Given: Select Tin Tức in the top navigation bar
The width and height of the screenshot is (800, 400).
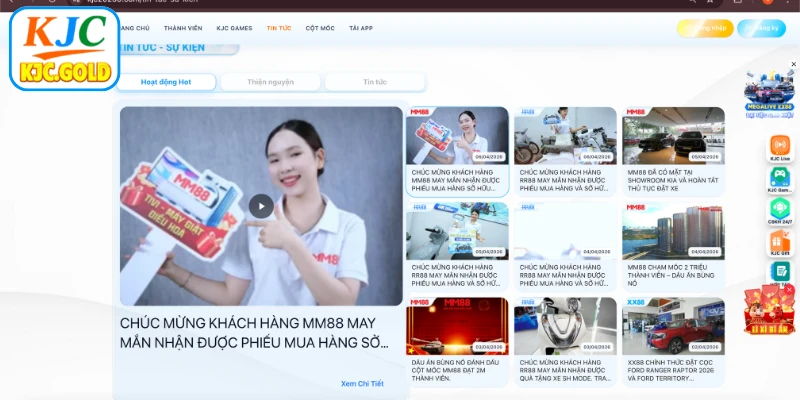Looking at the screenshot, I should (x=279, y=28).
